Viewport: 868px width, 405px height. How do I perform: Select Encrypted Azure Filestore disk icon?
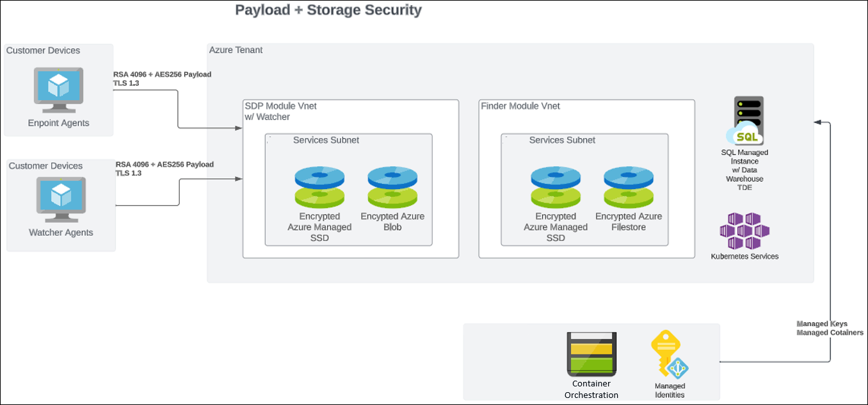628,187
